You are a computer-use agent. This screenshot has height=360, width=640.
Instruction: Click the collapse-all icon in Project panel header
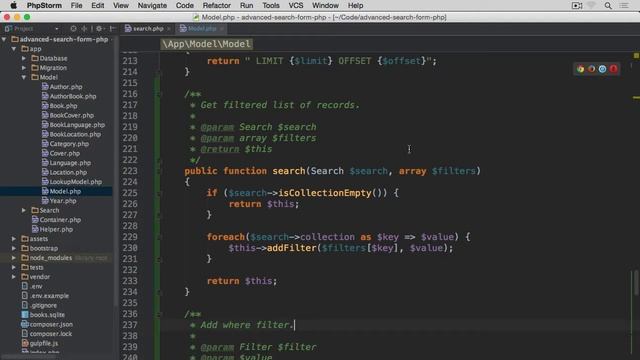tap(84, 29)
